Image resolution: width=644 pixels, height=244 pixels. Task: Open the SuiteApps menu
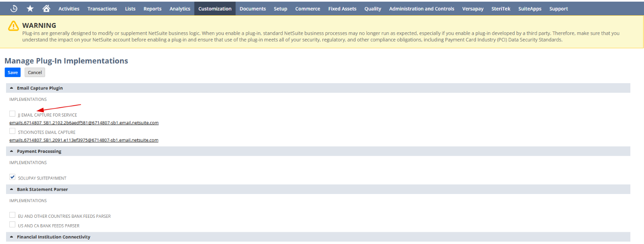point(530,8)
